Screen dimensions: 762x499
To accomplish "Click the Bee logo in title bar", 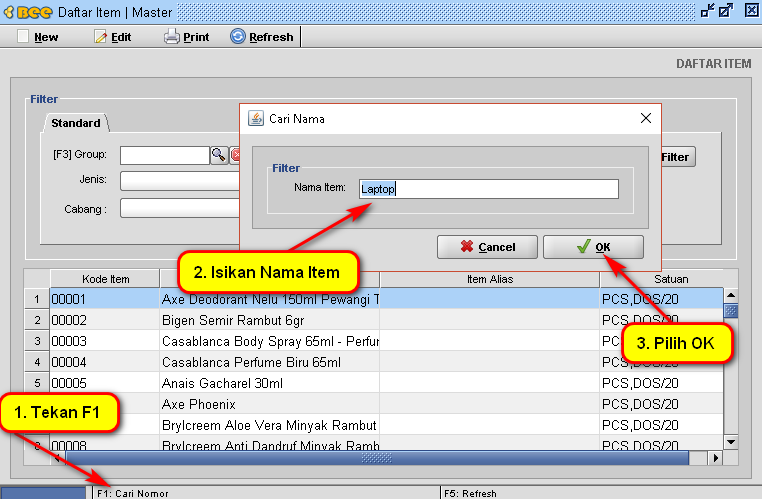I will 29,12.
